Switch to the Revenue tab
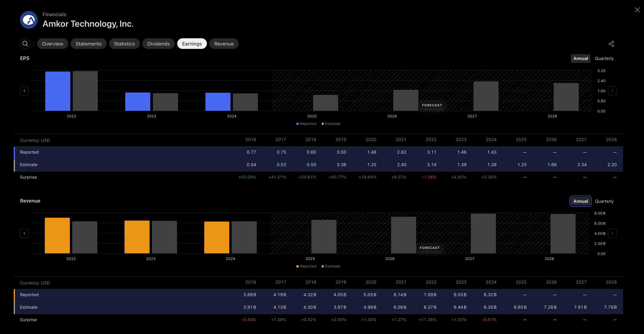This screenshot has width=644, height=334. 224,44
